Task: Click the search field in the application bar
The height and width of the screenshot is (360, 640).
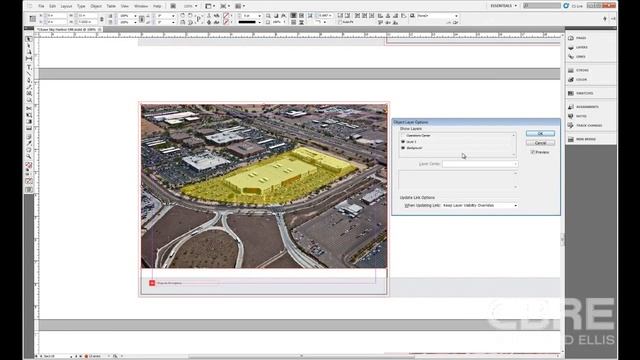Action: point(542,6)
